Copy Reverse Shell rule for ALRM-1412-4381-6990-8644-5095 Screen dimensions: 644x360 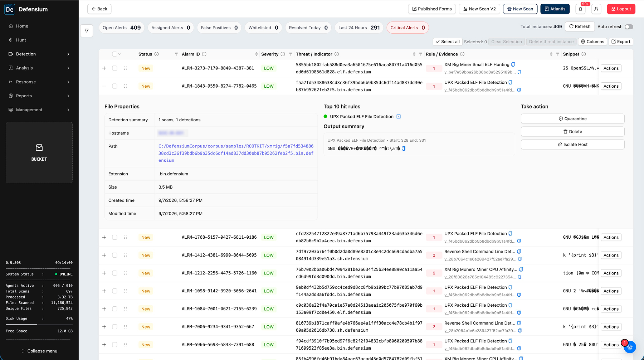(519, 252)
